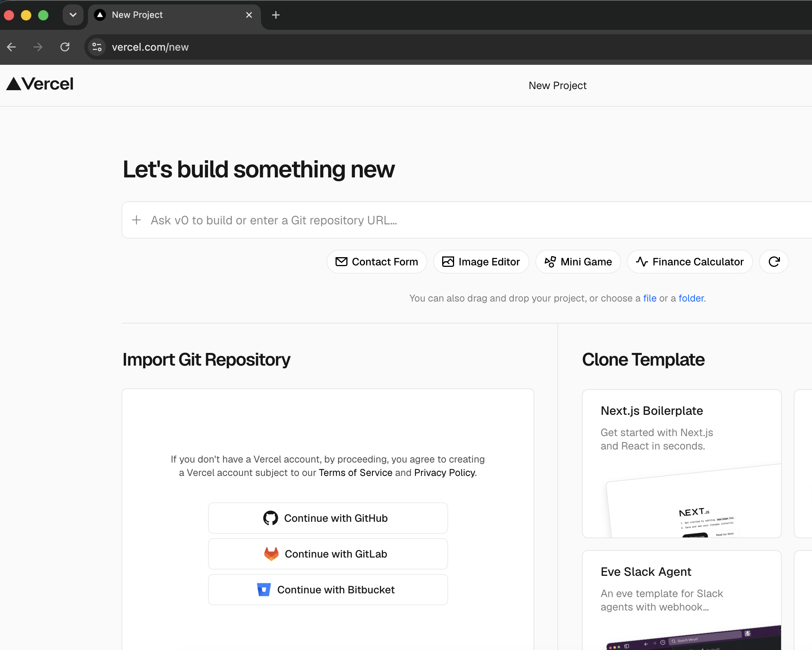Choose the Finance Calculator suggestion
Image resolution: width=812 pixels, height=650 pixels.
[690, 262]
